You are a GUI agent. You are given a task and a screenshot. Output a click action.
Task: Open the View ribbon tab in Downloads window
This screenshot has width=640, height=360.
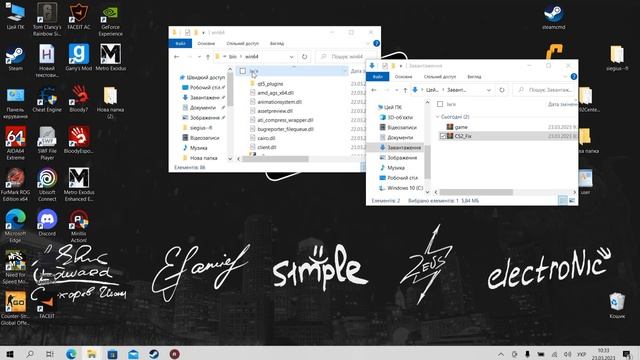(474, 76)
